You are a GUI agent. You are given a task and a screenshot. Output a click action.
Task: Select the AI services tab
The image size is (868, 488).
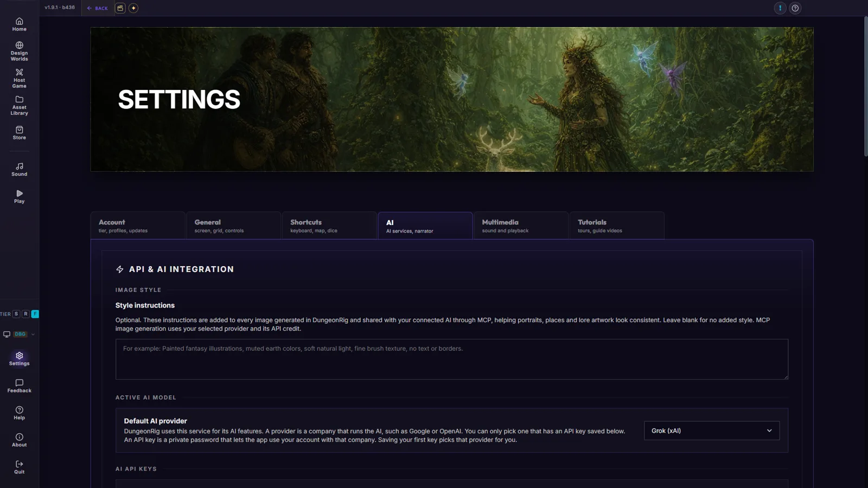click(x=425, y=226)
